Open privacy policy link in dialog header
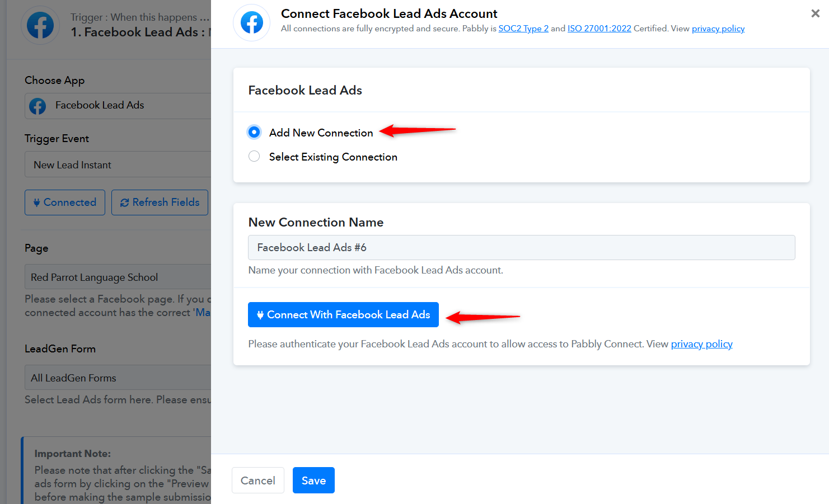The width and height of the screenshot is (829, 504). pyautogui.click(x=718, y=29)
